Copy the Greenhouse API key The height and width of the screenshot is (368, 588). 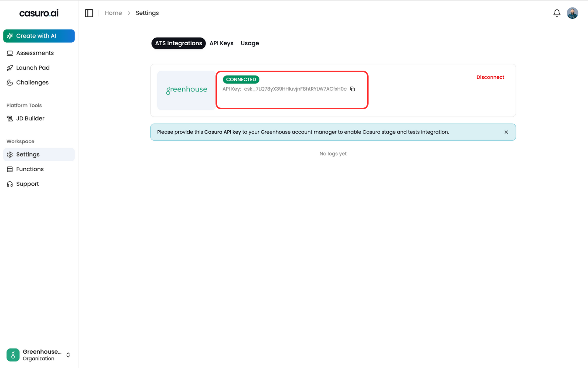[x=352, y=89]
